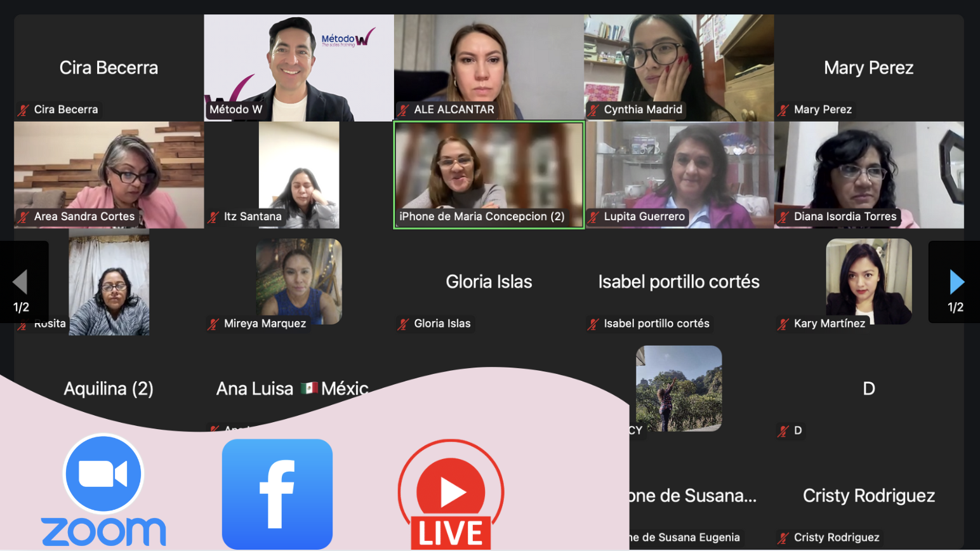
Task: Click the red LIVE play icon
Action: (x=451, y=494)
